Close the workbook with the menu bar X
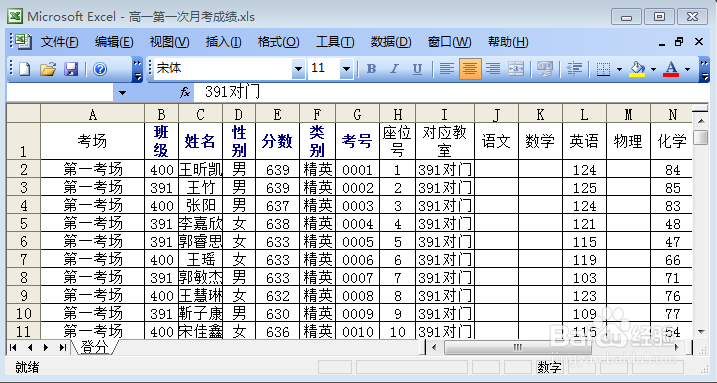 pyautogui.click(x=699, y=42)
